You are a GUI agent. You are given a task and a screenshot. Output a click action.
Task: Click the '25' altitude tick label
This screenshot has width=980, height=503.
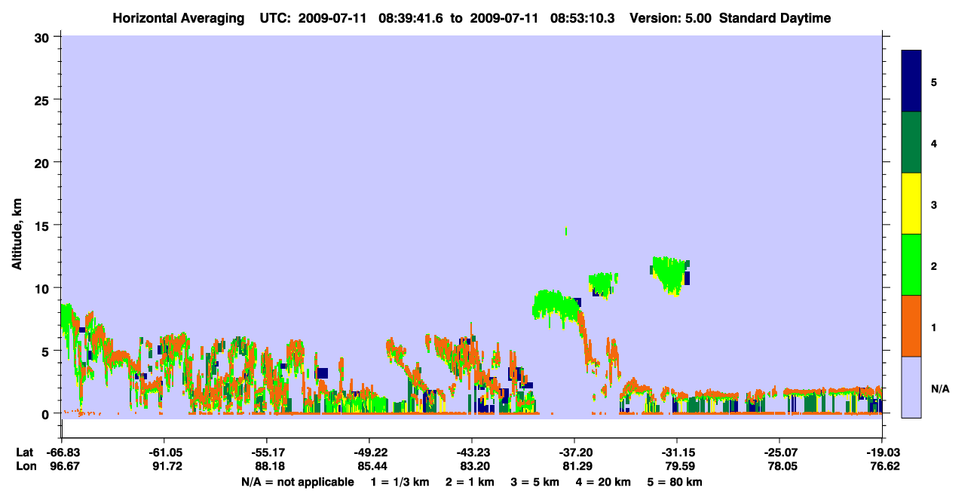pyautogui.click(x=43, y=100)
